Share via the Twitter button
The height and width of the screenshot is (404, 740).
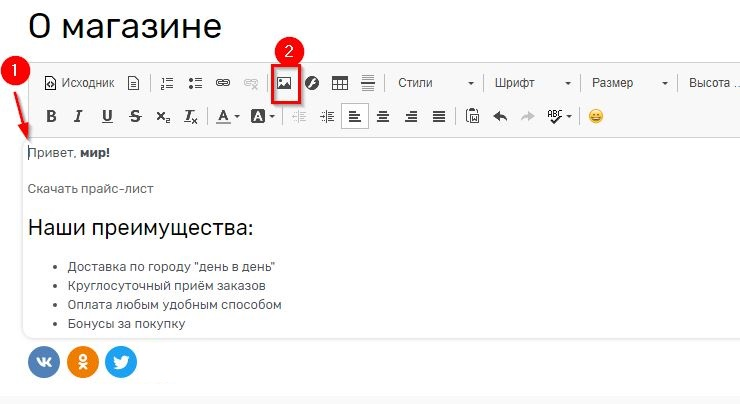121,362
